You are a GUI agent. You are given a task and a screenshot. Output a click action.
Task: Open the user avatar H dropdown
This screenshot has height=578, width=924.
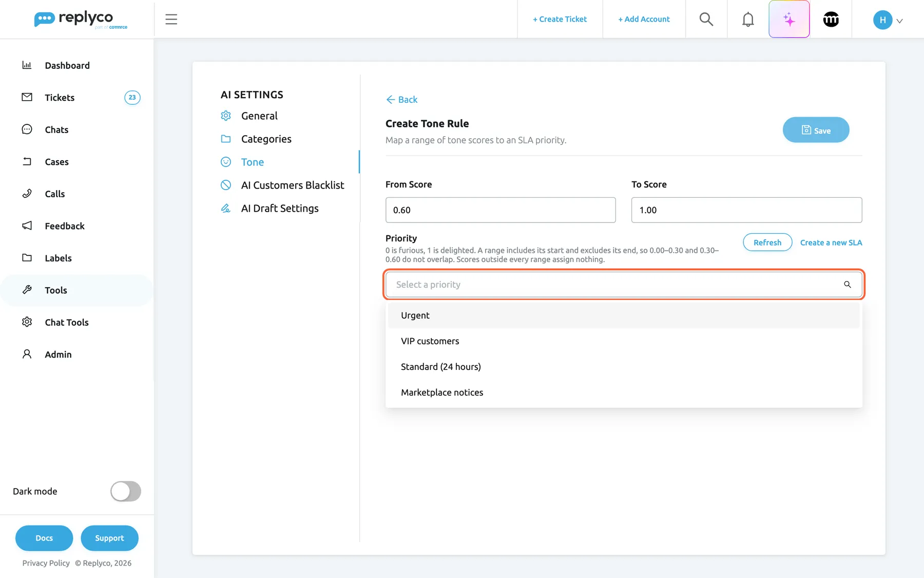pyautogui.click(x=888, y=20)
